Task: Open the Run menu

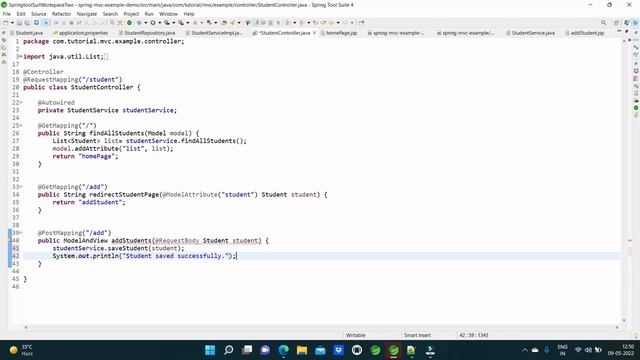Action: tap(149, 14)
